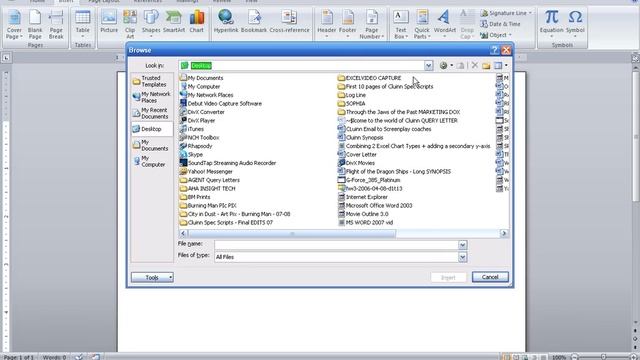Insert an Object from ribbon
The image size is (640, 360).
[496, 35]
